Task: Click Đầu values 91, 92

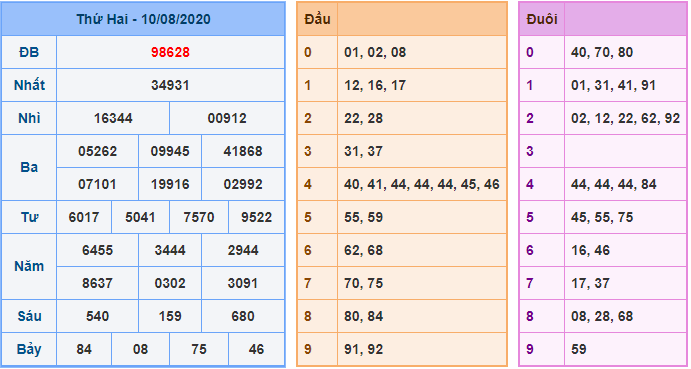Action: tap(364, 349)
